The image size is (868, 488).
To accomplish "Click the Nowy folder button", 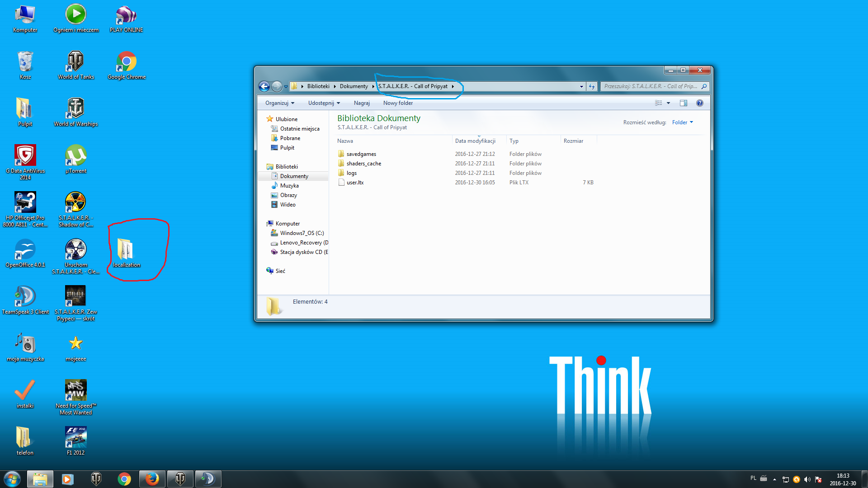I will 398,103.
